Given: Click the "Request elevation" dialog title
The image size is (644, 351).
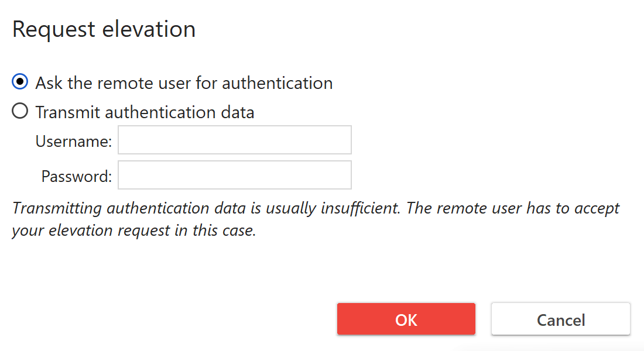Looking at the screenshot, I should click(x=103, y=28).
